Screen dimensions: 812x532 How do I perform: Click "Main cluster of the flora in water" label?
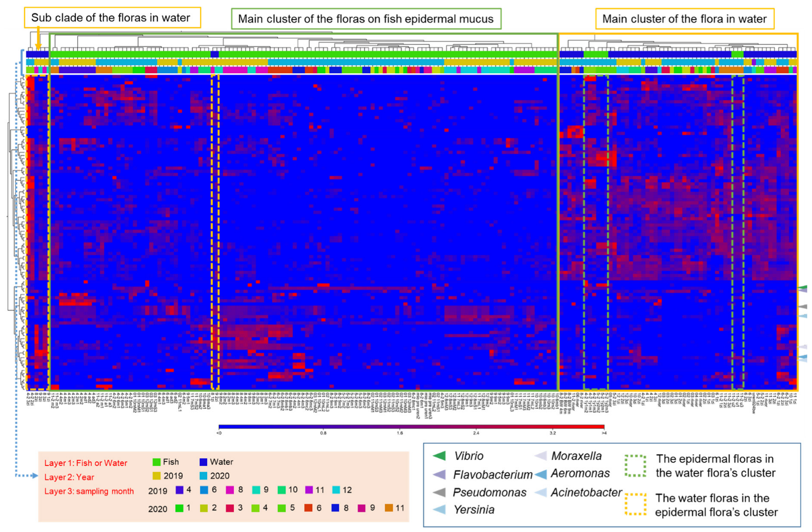click(x=684, y=19)
